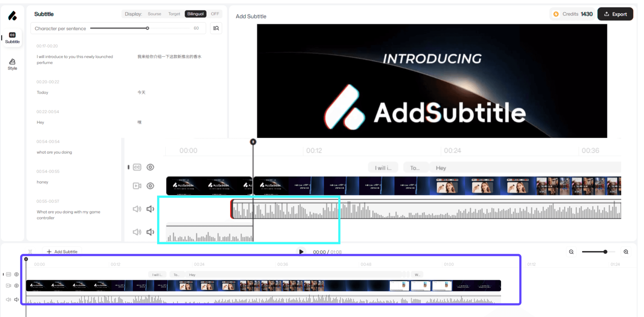This screenshot has width=644, height=317.
Task: Click the timeline zoom-out magnifier icon
Action: click(571, 252)
